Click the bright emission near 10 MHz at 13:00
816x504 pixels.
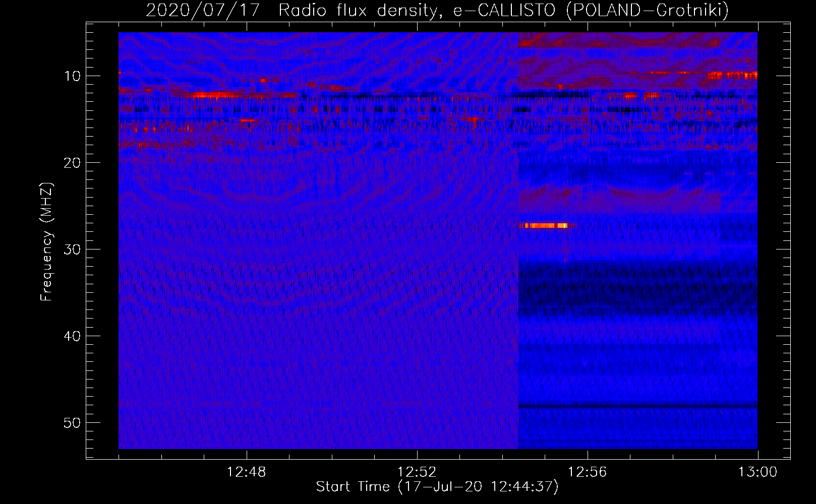click(x=732, y=76)
